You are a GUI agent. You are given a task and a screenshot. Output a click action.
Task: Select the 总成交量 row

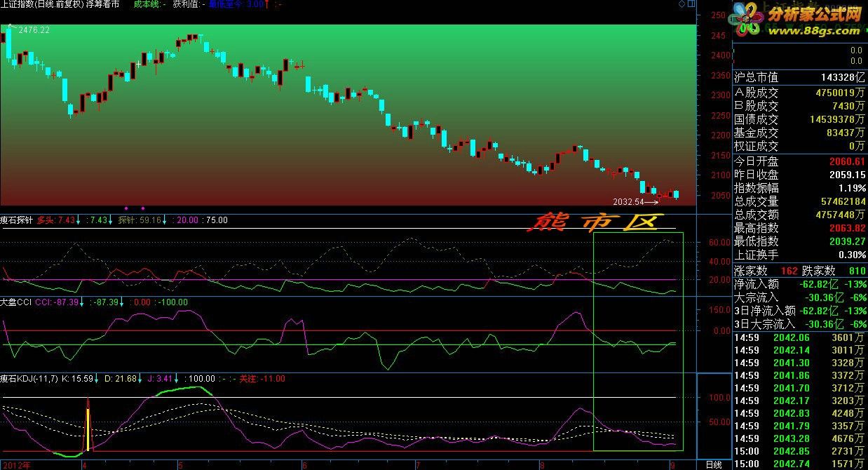(x=799, y=201)
